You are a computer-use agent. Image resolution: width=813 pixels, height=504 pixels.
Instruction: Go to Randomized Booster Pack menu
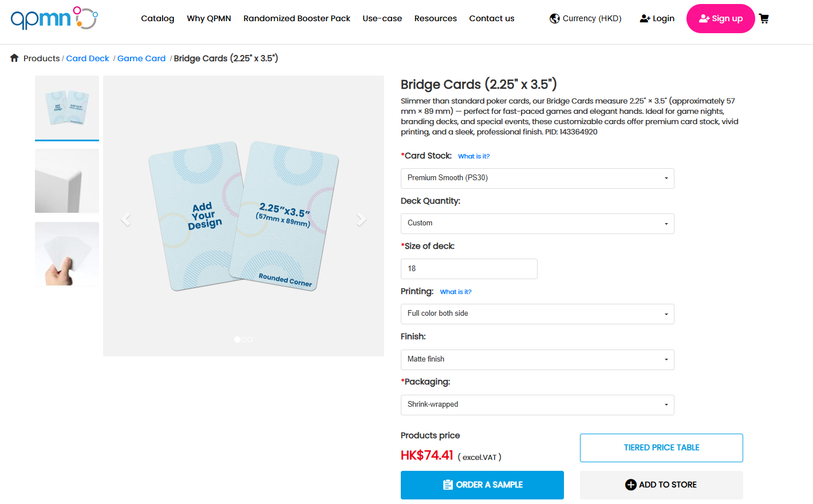[297, 18]
